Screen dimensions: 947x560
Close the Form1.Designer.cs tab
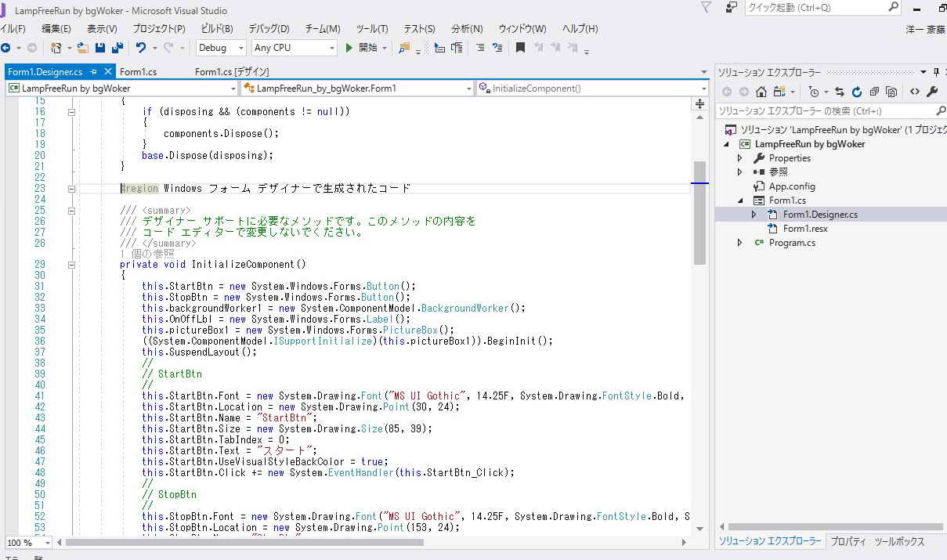(x=108, y=72)
